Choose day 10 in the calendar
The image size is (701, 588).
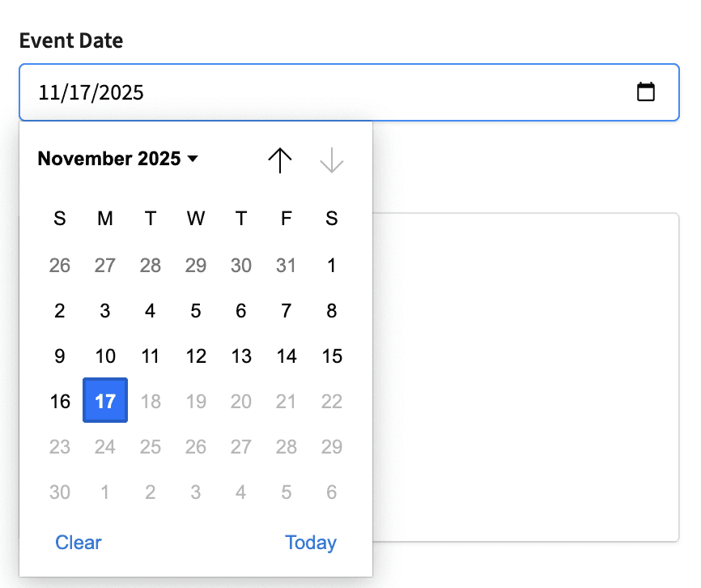pos(105,356)
